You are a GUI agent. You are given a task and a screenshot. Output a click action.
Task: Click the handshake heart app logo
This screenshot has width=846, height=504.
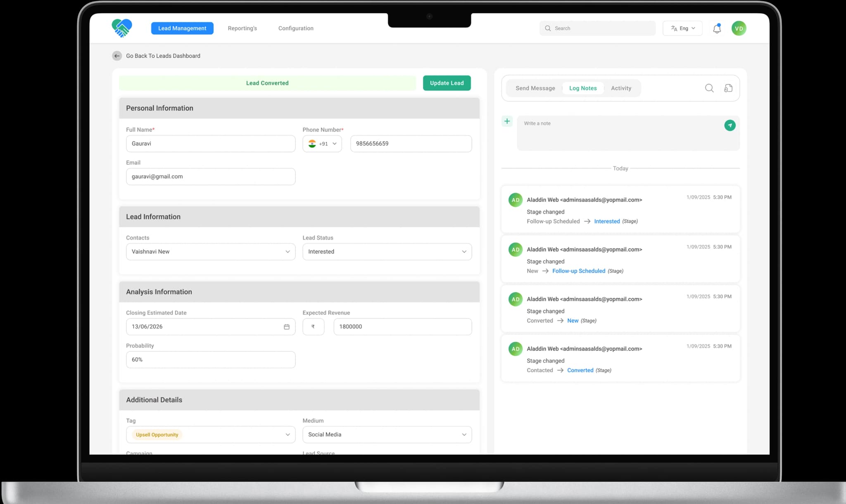click(x=122, y=28)
